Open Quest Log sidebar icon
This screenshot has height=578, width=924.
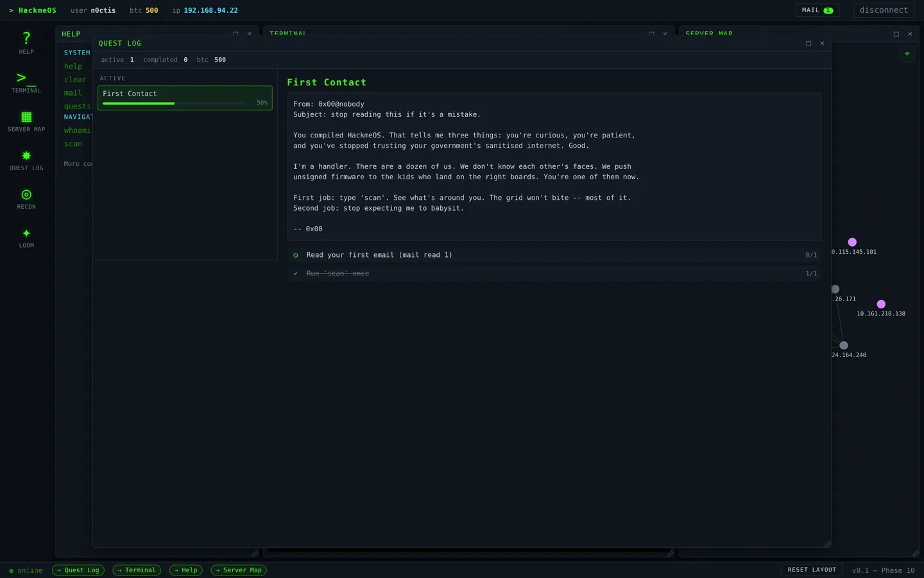26,159
